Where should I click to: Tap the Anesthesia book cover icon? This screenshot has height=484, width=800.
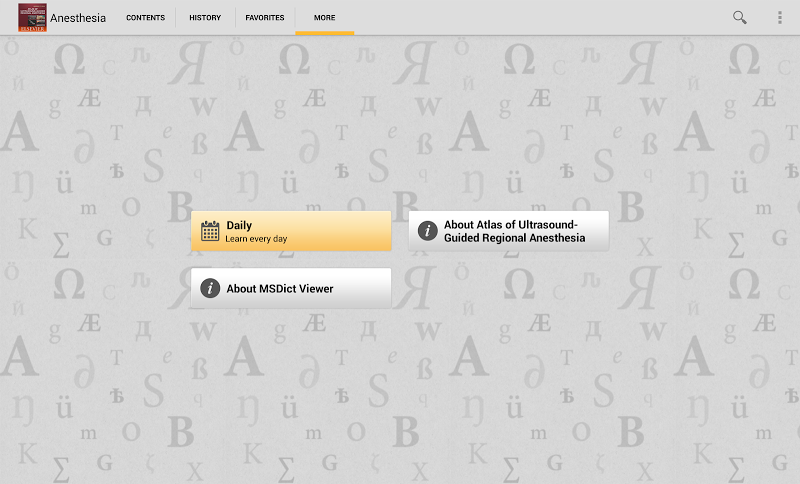[32, 17]
